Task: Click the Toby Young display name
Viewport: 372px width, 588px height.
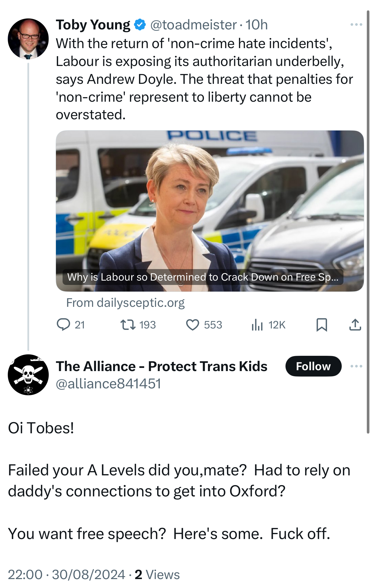Action: coord(93,25)
